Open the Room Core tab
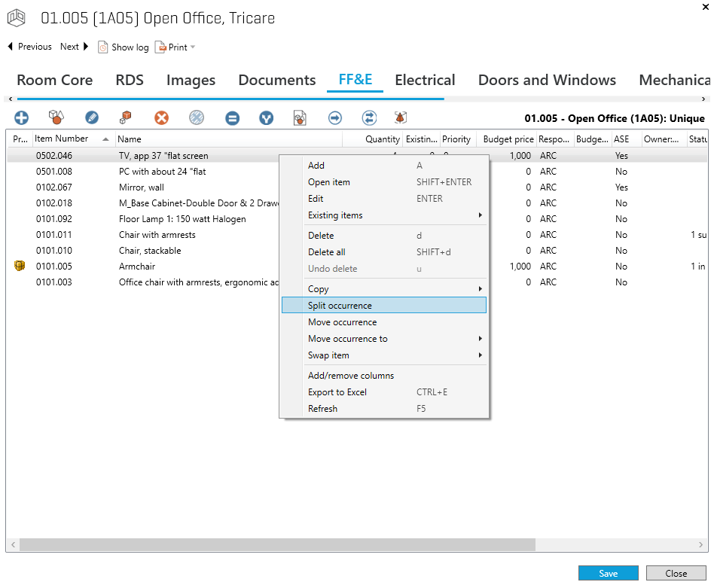Screen dimensions: 714x588 pos(55,81)
